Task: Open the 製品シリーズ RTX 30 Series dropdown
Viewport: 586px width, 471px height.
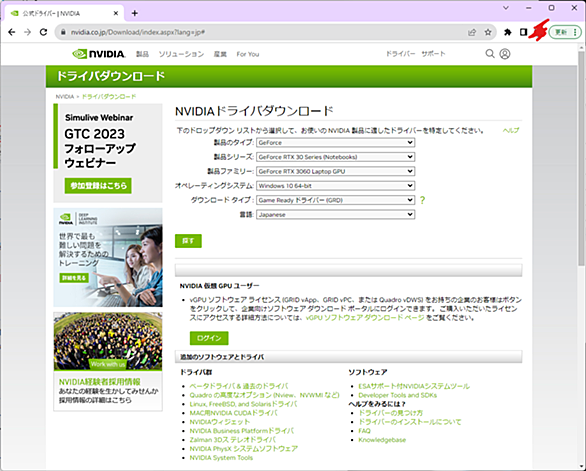Action: coord(335,157)
